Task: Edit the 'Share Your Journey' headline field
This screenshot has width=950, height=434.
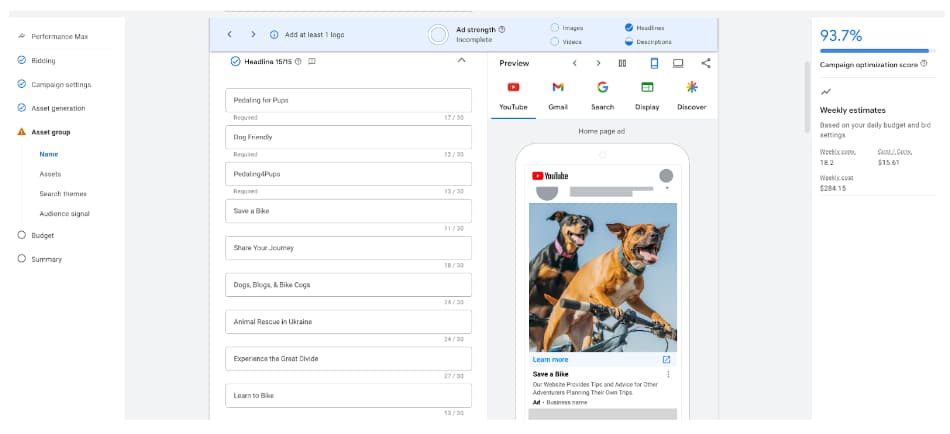Action: [x=348, y=248]
